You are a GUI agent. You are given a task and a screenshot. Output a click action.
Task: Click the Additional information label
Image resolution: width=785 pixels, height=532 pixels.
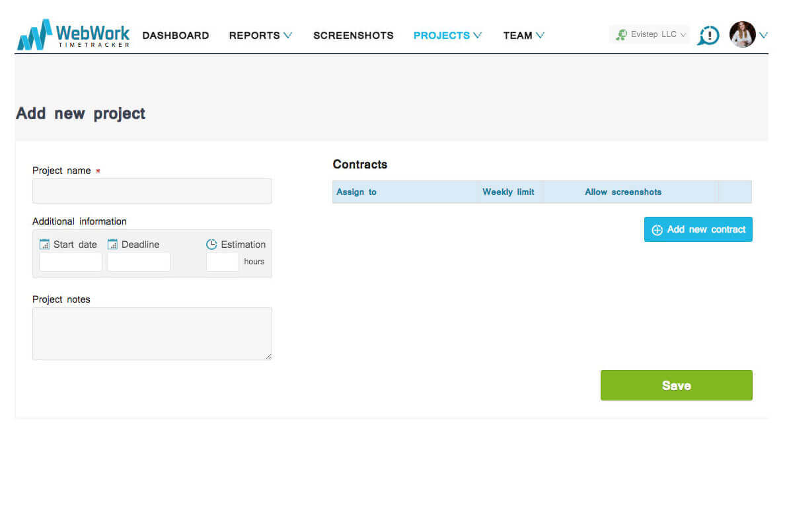79,221
